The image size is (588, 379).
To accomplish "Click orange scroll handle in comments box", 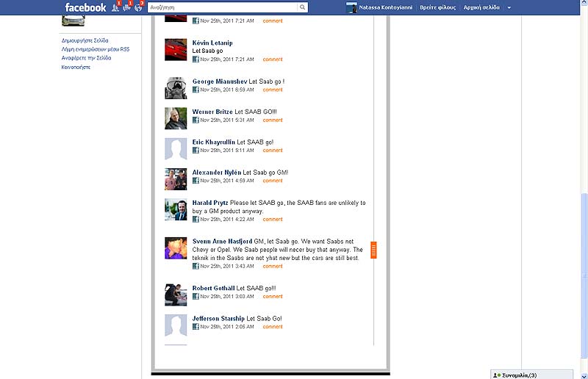I will click(373, 250).
